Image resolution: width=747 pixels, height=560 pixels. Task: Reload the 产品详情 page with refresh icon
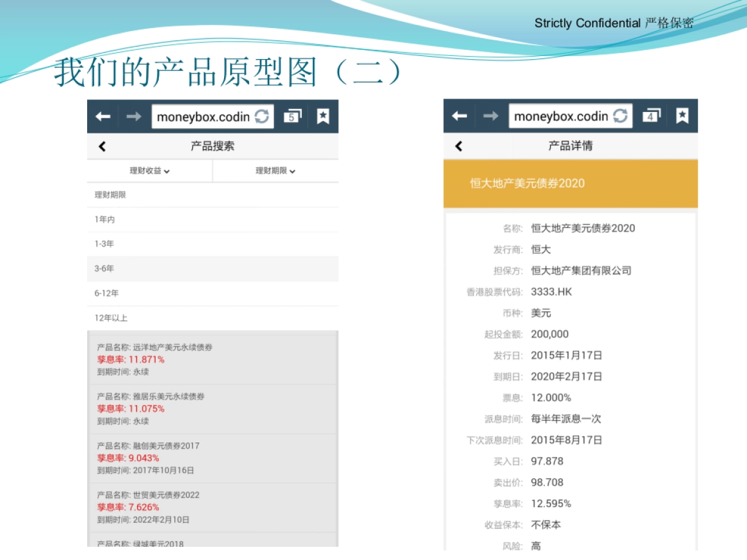coord(622,115)
